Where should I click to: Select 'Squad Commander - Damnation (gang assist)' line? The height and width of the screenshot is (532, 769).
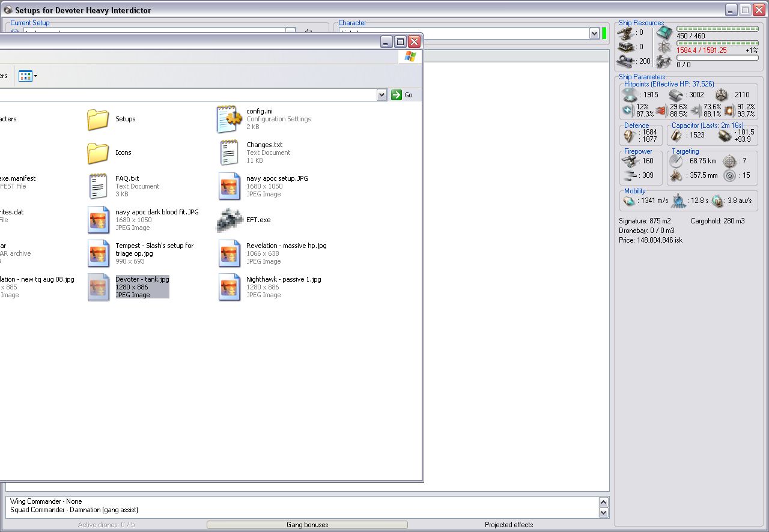click(74, 510)
